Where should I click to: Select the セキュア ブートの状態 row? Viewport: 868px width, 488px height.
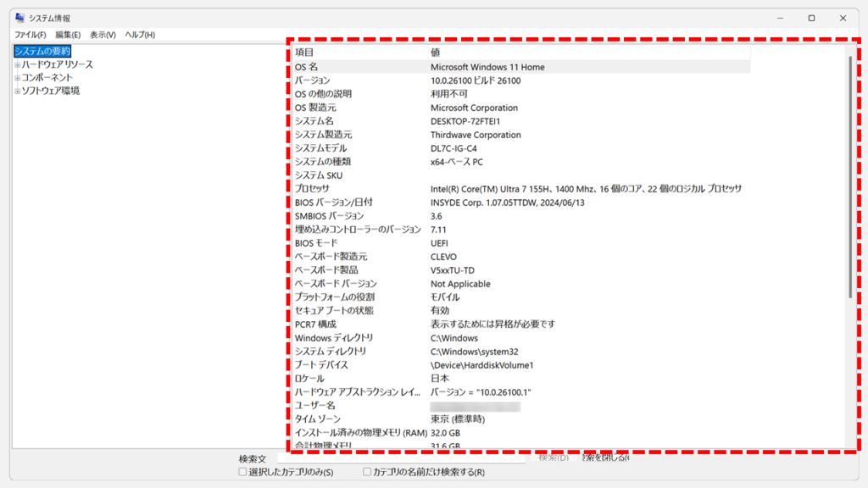(x=521, y=311)
